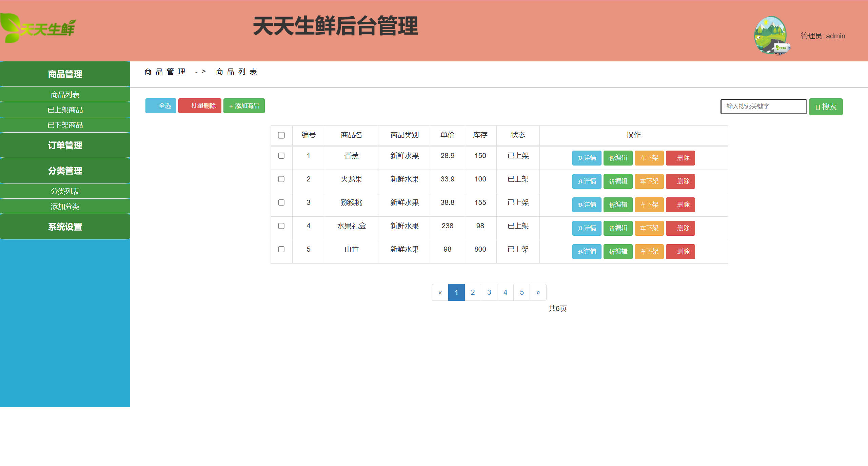This screenshot has width=868, height=466.
Task: Check the checkbox for row 2 火龙果
Action: coord(281,179)
